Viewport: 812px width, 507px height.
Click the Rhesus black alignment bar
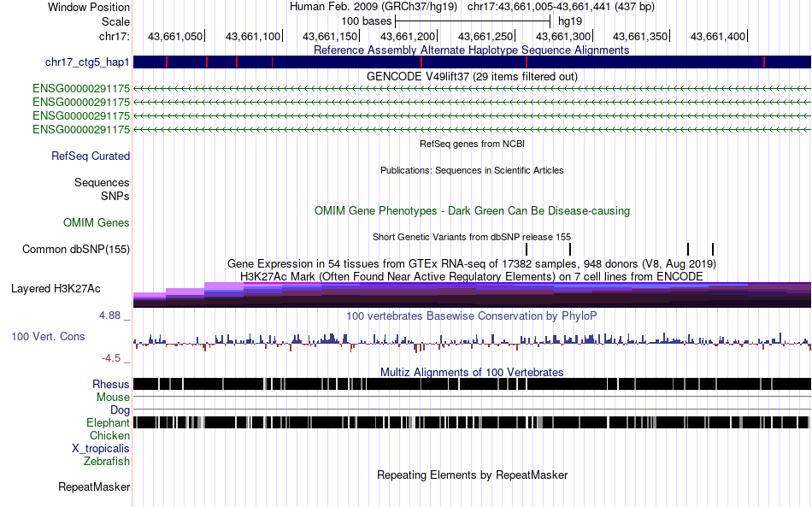coord(472,384)
